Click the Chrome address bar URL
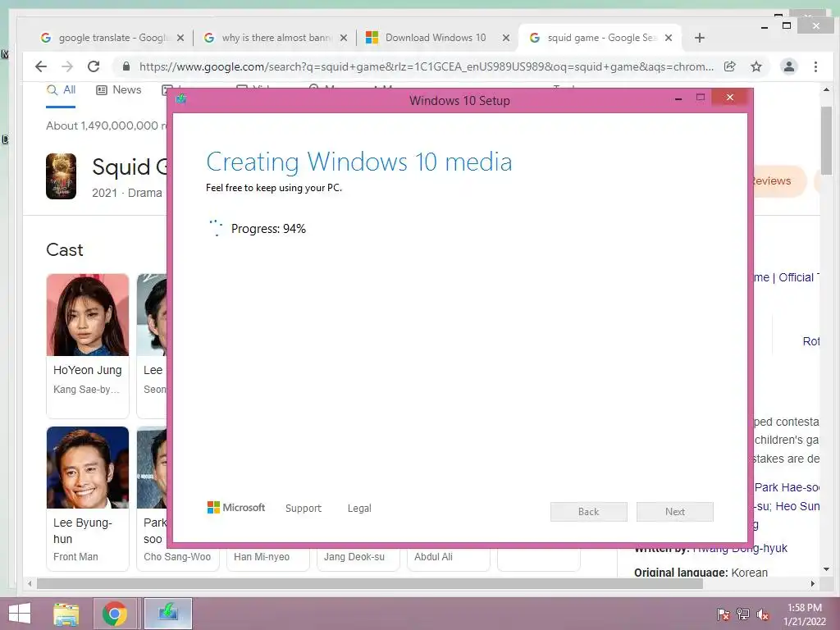The image size is (840, 630). point(426,66)
